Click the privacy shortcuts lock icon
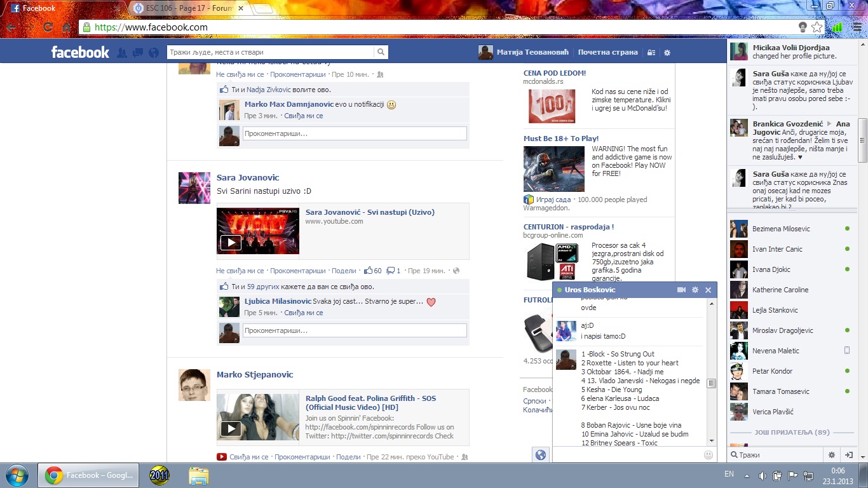The height and width of the screenshot is (488, 868). click(651, 53)
